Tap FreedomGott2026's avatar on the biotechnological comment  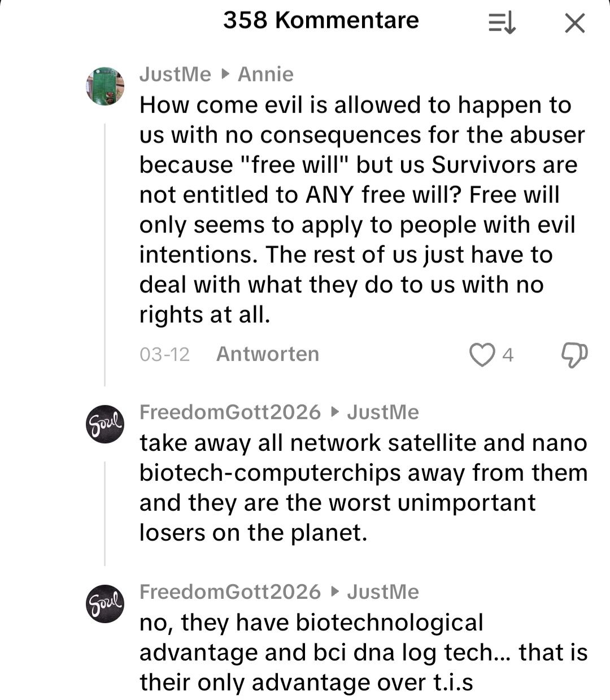105,603
